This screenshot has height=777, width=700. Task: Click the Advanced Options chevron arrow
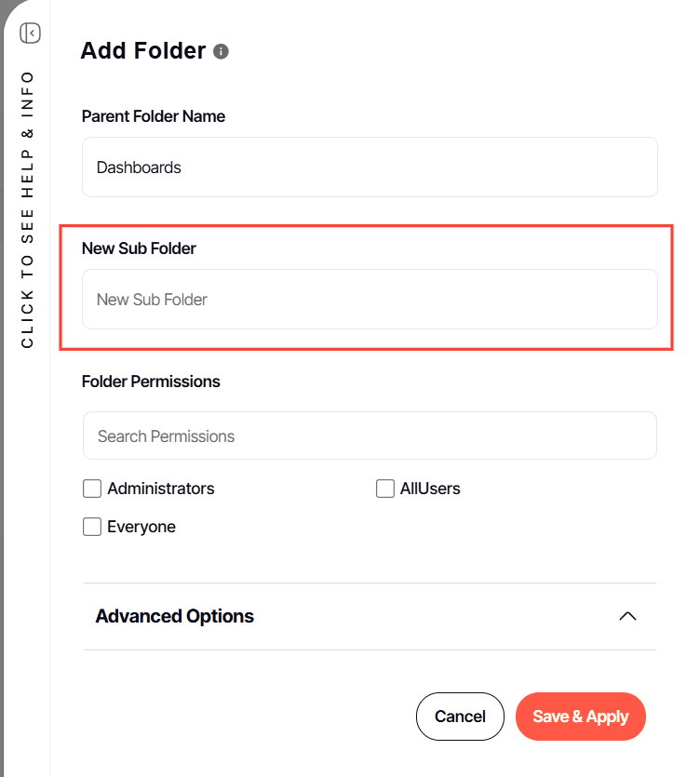pos(627,616)
